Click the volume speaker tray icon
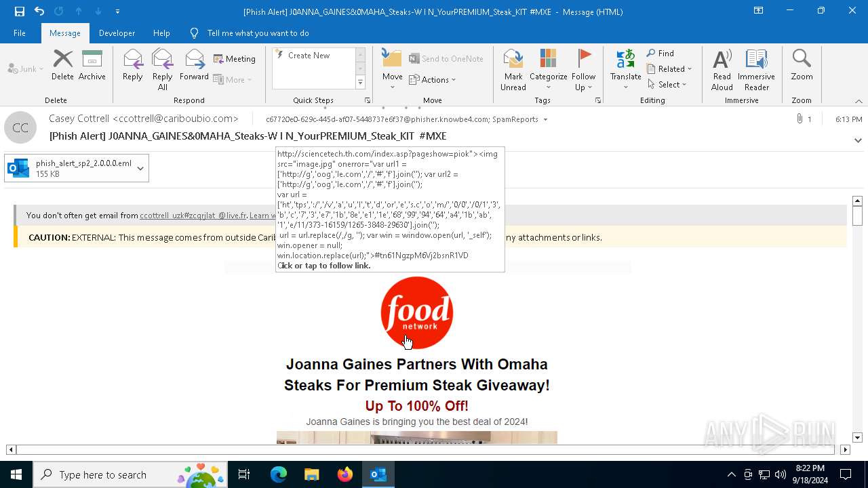The height and width of the screenshot is (488, 868). click(x=781, y=474)
